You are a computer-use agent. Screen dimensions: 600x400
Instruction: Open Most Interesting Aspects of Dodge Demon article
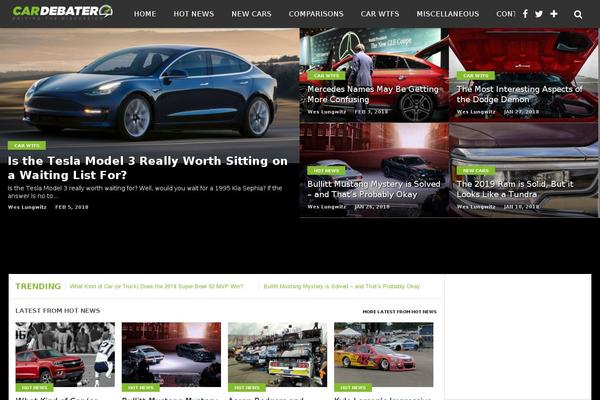pyautogui.click(x=519, y=94)
